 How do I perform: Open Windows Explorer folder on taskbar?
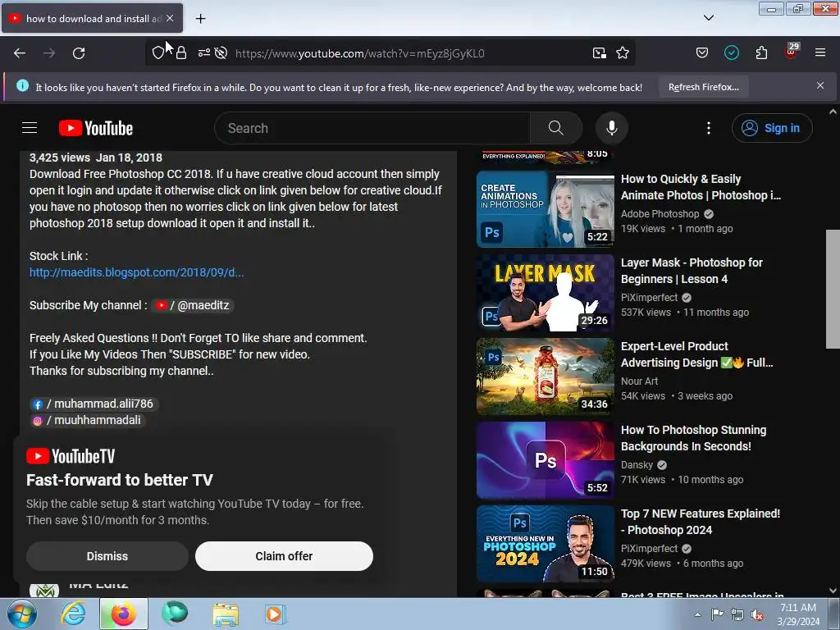click(226, 614)
